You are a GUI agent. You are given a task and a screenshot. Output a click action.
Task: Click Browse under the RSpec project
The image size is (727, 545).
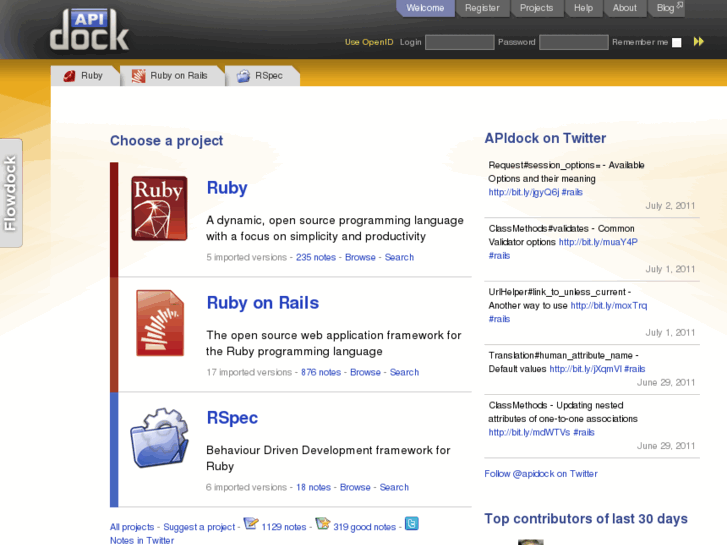(355, 487)
